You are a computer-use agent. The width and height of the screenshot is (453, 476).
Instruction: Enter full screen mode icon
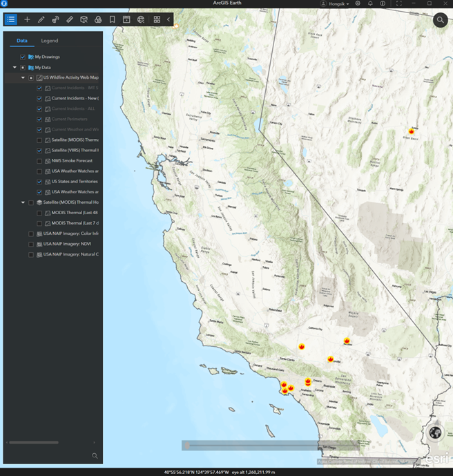[399, 3]
